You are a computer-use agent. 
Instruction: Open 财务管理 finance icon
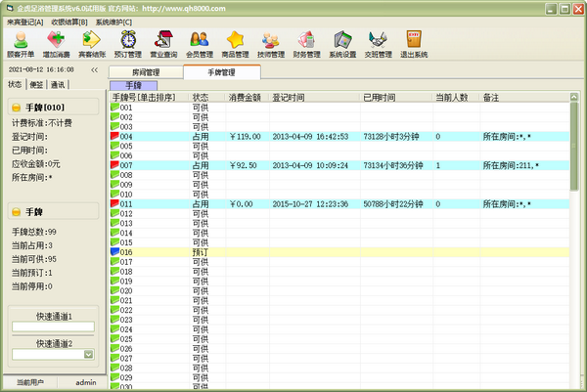click(x=306, y=43)
